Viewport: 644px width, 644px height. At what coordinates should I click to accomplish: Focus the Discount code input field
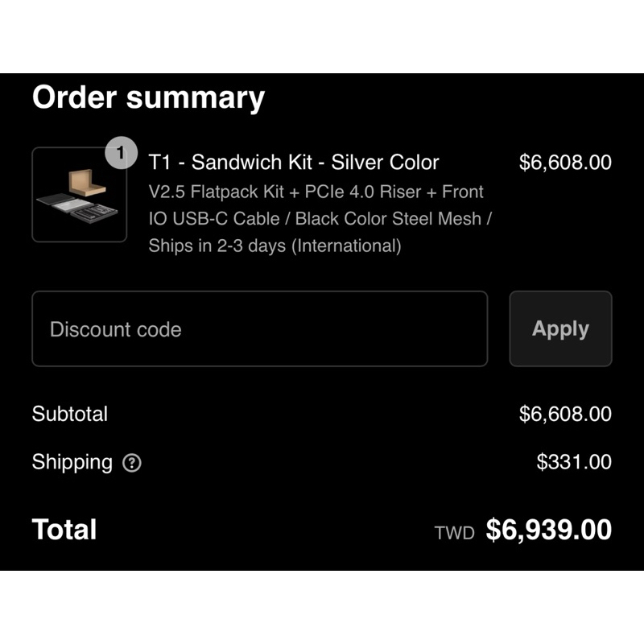259,329
